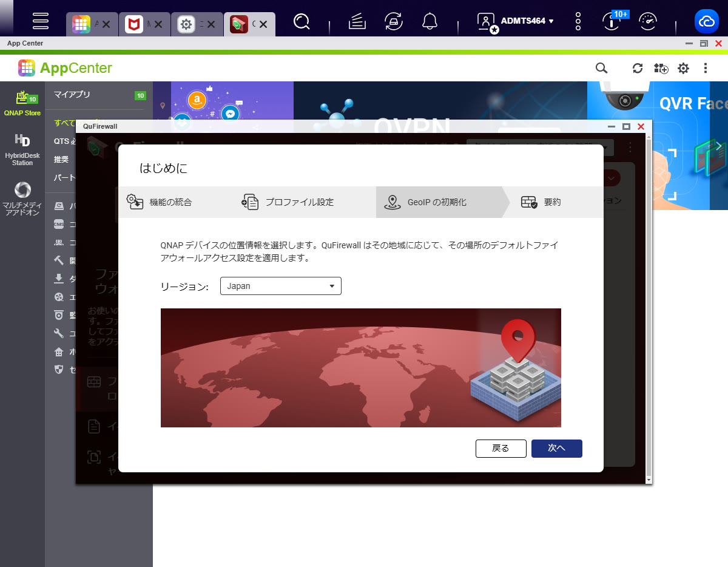This screenshot has width=728, height=567.
Task: Open App Center more options menu
Action: (706, 68)
